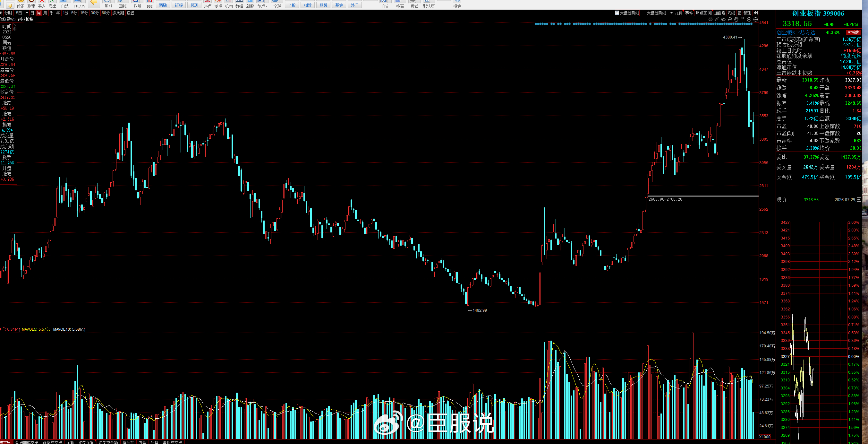Open the 创业板ETF易方达 link

[x=796, y=32]
